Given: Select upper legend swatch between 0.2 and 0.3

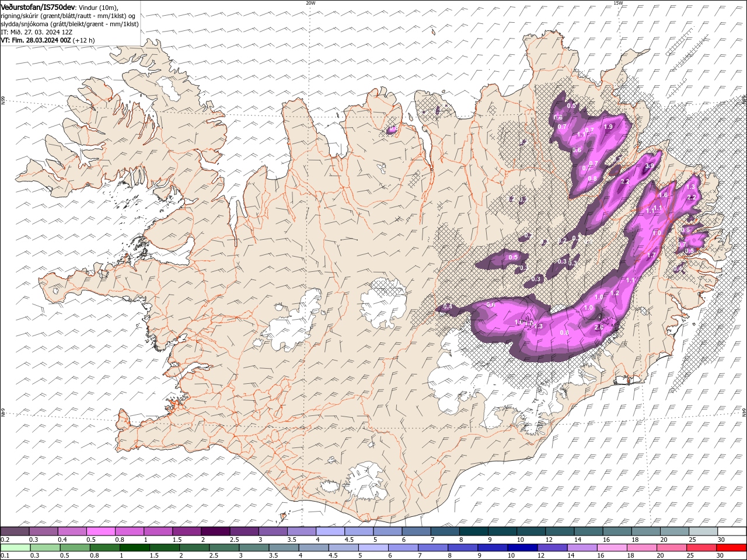Looking at the screenshot, I should [15, 531].
